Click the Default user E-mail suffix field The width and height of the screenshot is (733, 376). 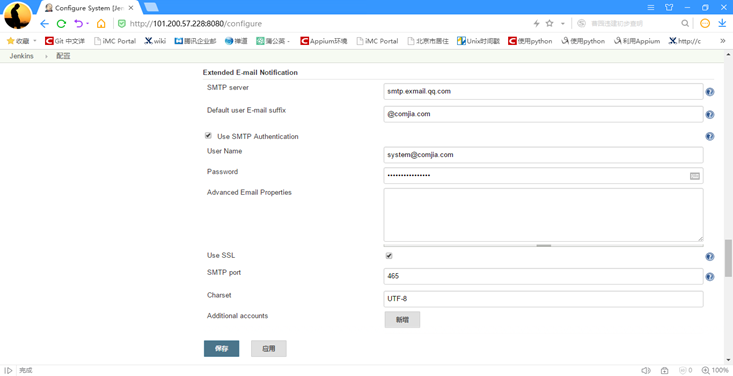543,114
